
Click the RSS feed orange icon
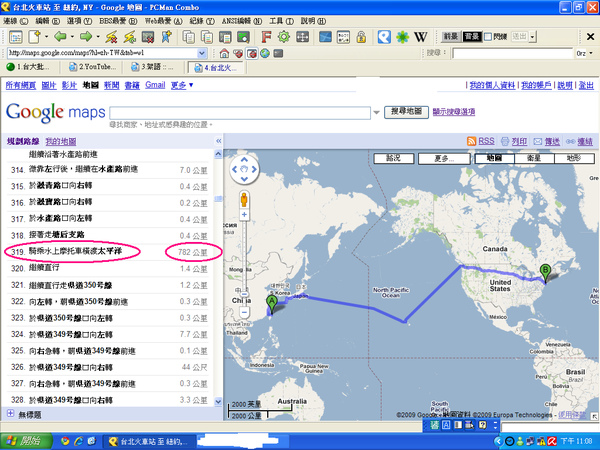point(471,141)
